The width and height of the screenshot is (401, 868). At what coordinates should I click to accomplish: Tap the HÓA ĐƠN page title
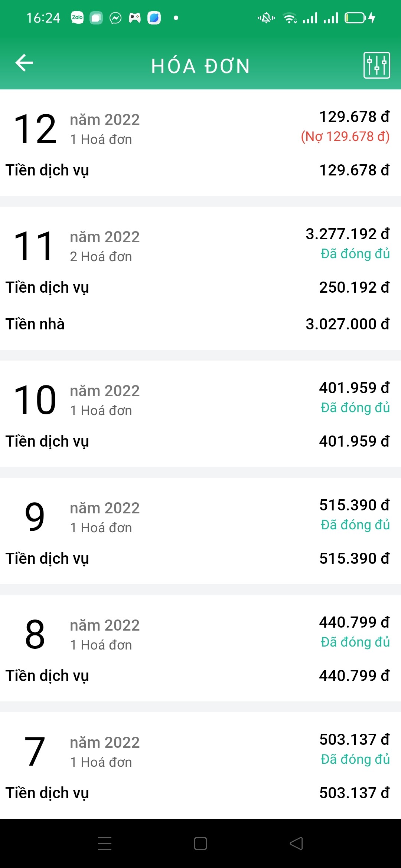[200, 66]
